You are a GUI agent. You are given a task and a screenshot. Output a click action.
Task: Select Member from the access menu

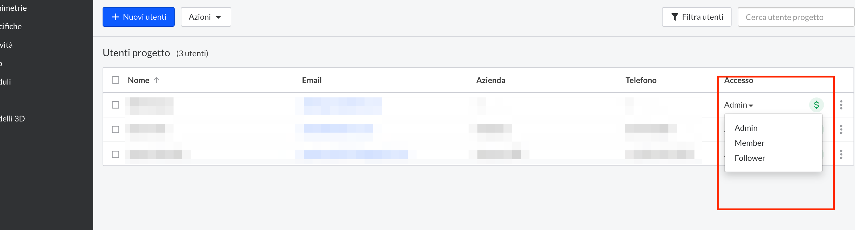point(749,143)
